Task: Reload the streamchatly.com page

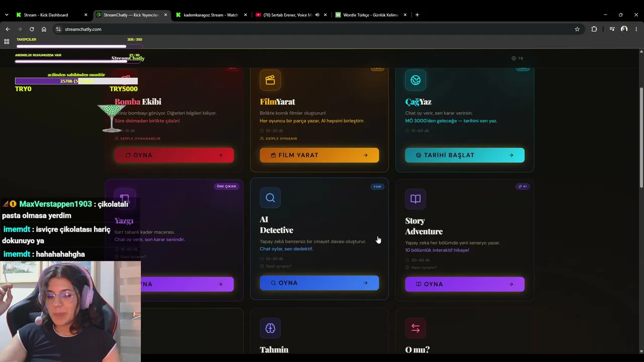Action: (x=32, y=29)
